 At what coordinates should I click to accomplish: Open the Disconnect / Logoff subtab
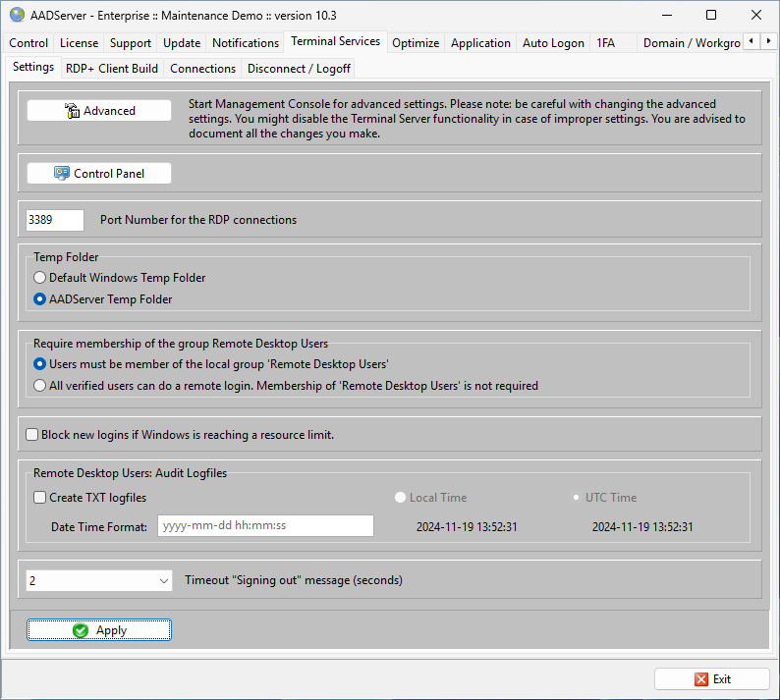[x=298, y=69]
